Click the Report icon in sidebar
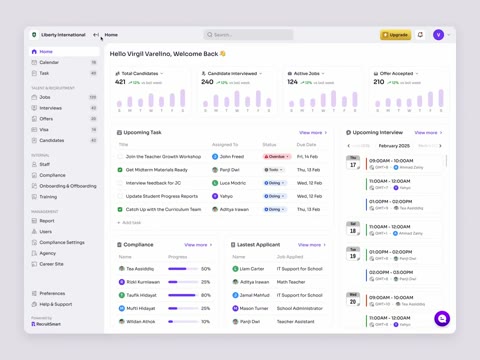480x360 pixels. click(x=34, y=221)
